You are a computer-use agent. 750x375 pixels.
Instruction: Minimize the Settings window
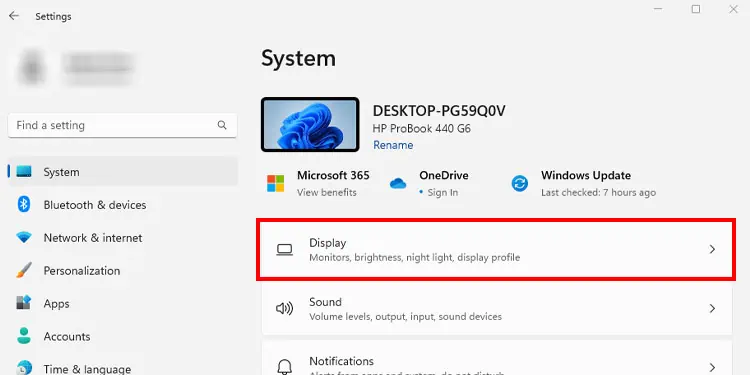658,9
